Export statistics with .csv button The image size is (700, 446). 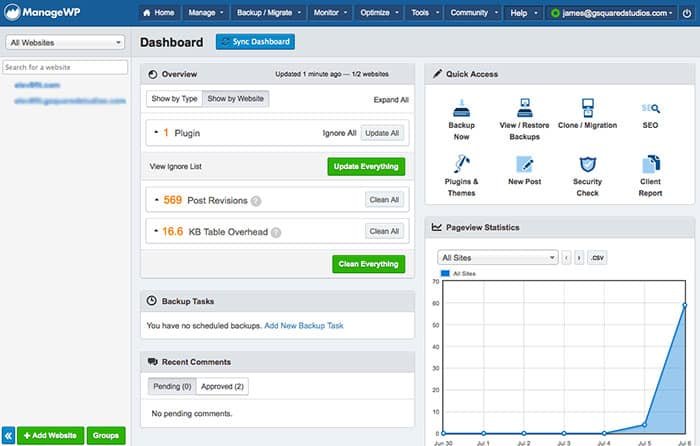coord(597,258)
